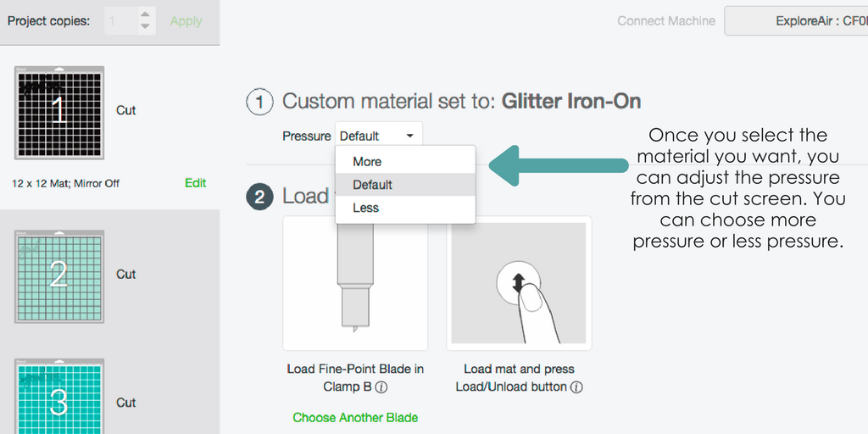Open the Pressure dropdown
Viewport: 868px width, 434px height.
pyautogui.click(x=378, y=136)
